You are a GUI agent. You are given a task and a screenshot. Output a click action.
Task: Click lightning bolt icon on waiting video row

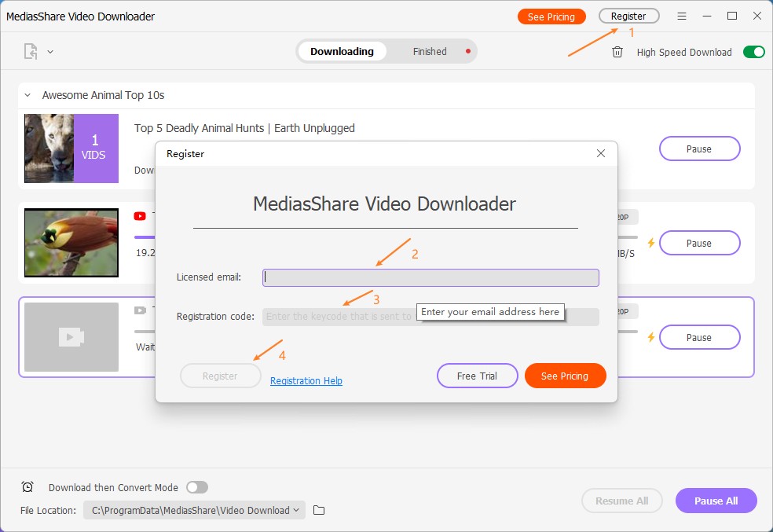click(650, 337)
